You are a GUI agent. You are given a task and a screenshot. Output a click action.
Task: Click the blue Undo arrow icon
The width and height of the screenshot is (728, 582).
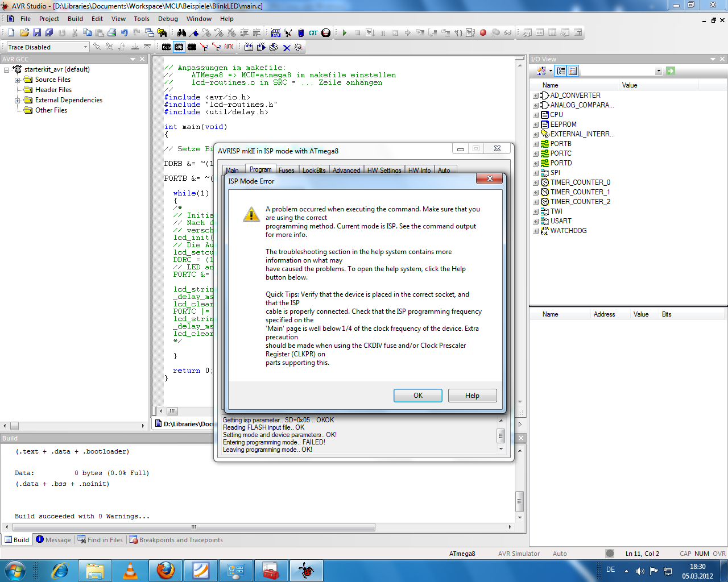(x=125, y=33)
